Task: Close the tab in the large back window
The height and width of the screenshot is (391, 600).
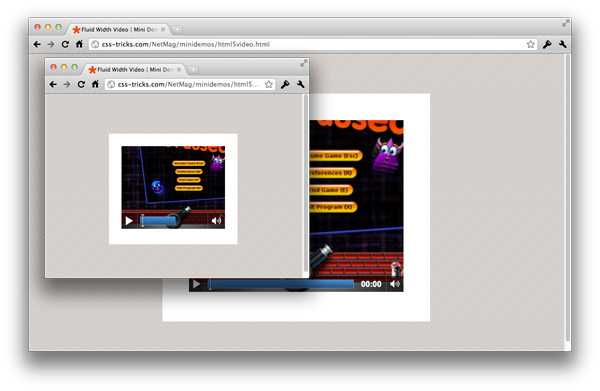Action: [163, 29]
